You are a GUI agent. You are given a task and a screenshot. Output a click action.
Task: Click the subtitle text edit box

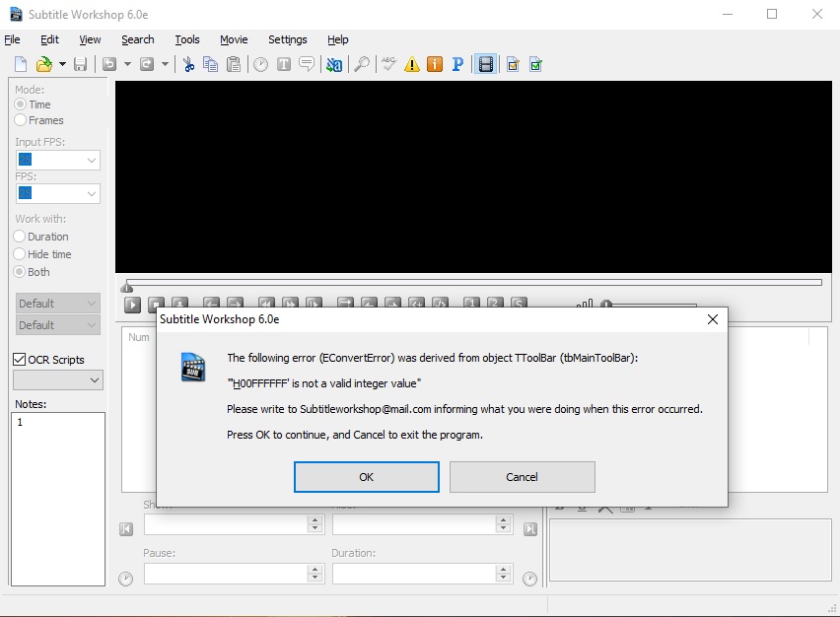pyautogui.click(x=690, y=550)
